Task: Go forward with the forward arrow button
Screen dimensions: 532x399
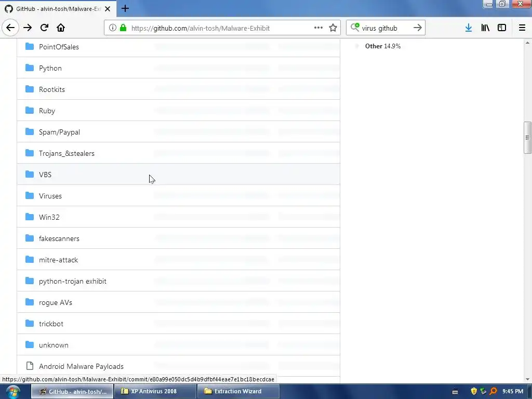Action: click(28, 28)
